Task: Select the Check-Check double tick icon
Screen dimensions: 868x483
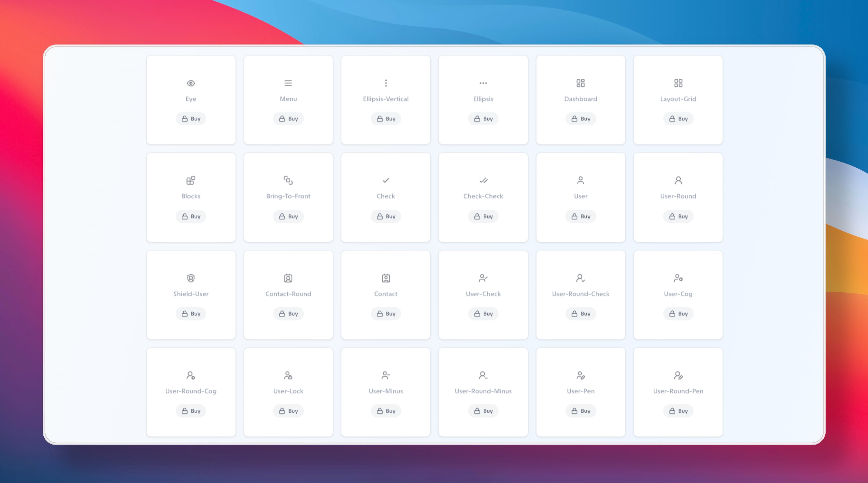Action: click(483, 181)
